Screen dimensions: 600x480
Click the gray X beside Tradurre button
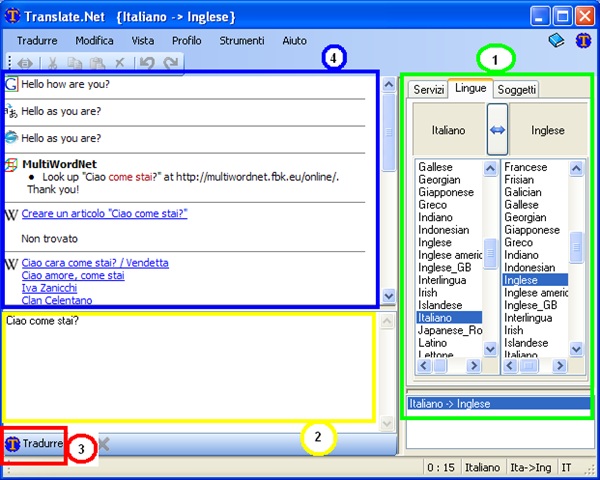[x=104, y=444]
